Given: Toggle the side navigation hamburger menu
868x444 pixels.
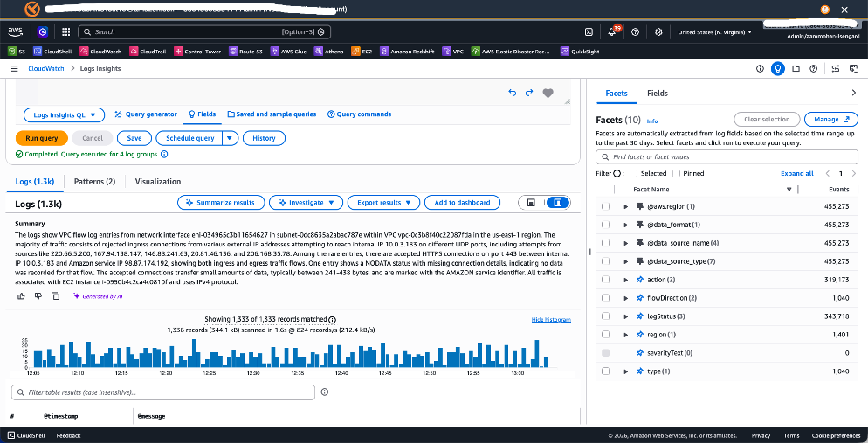Looking at the screenshot, I should (x=14, y=69).
